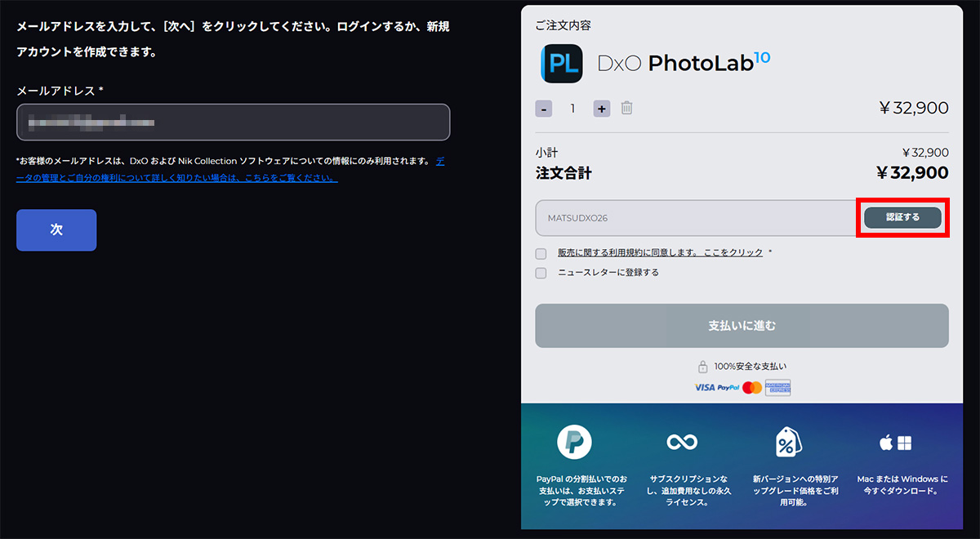Click the Mastercard payment logo

[752, 387]
